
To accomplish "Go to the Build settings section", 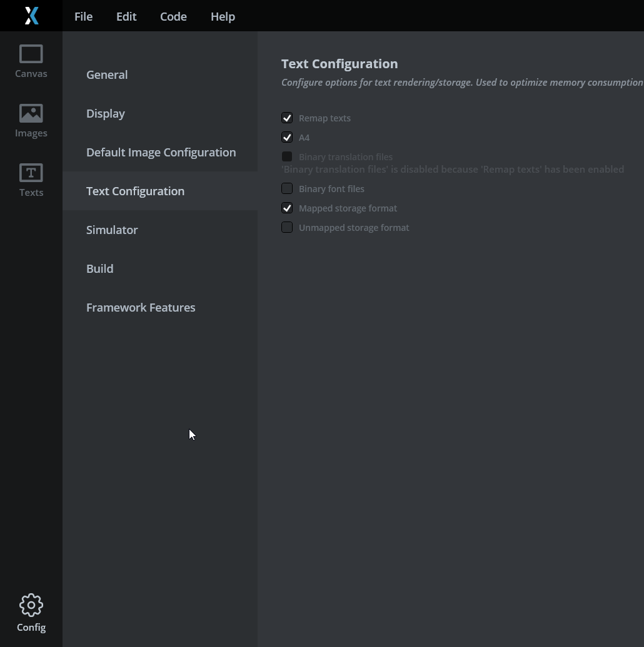I will point(99,268).
